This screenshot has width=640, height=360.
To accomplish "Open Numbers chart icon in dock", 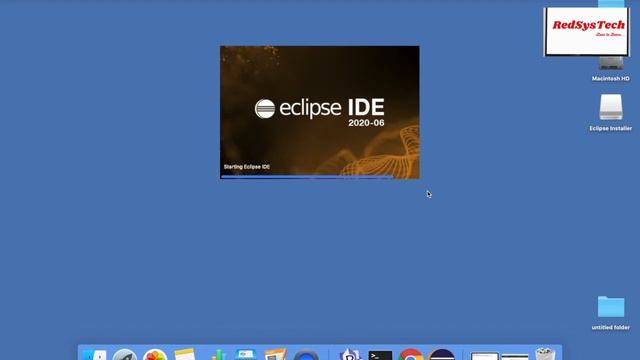I will [219, 355].
